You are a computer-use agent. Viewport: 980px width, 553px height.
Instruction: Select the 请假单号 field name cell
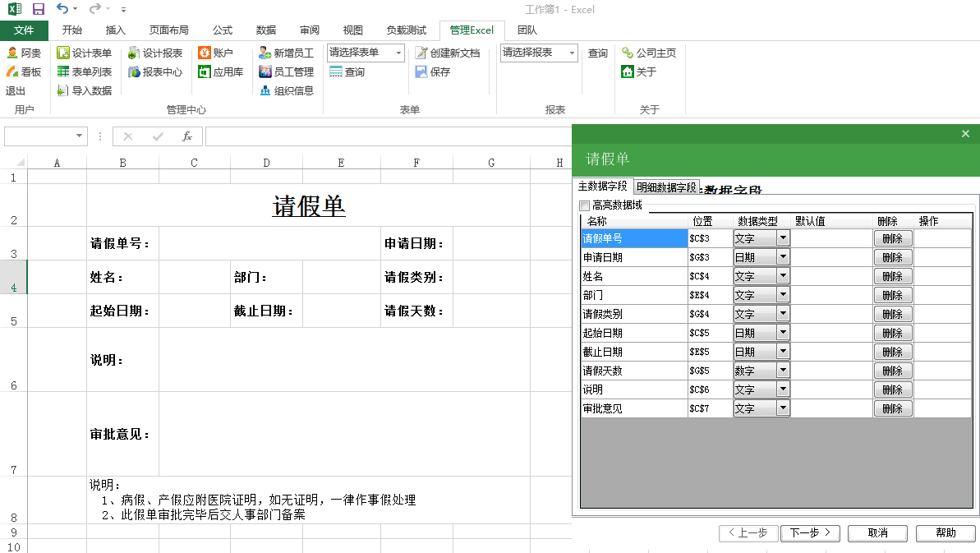tap(633, 238)
